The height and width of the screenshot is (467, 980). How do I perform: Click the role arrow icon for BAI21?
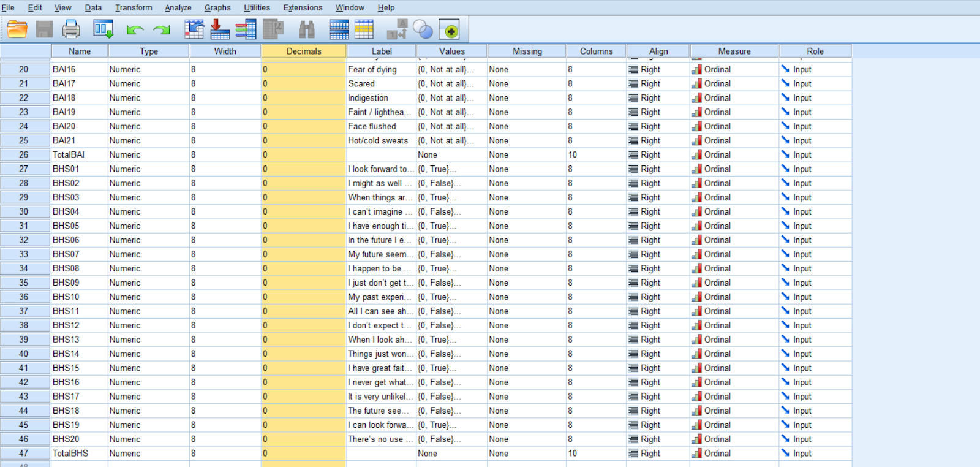pyautogui.click(x=785, y=140)
